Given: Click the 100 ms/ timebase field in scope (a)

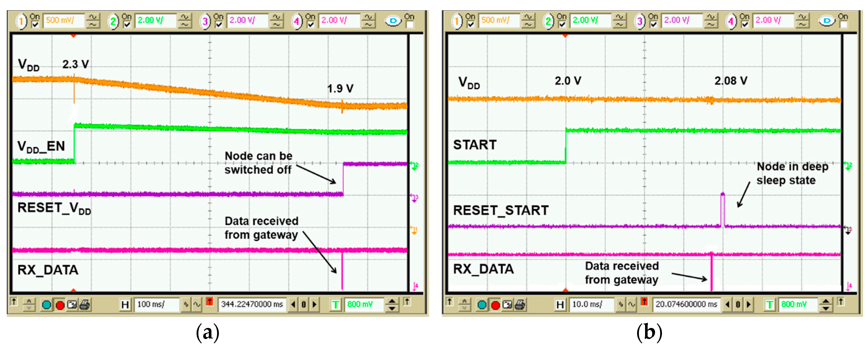Looking at the screenshot, I should (x=156, y=305).
